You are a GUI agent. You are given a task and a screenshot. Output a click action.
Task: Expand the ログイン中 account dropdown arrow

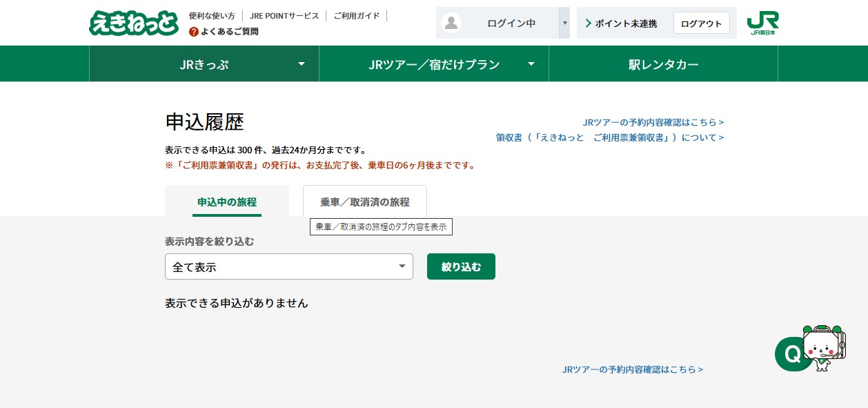(x=564, y=23)
